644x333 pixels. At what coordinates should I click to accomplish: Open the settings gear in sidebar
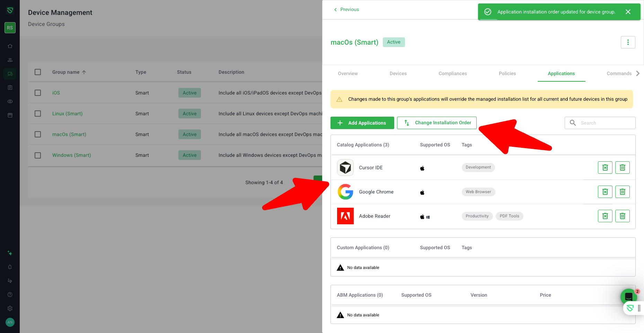pos(10,308)
